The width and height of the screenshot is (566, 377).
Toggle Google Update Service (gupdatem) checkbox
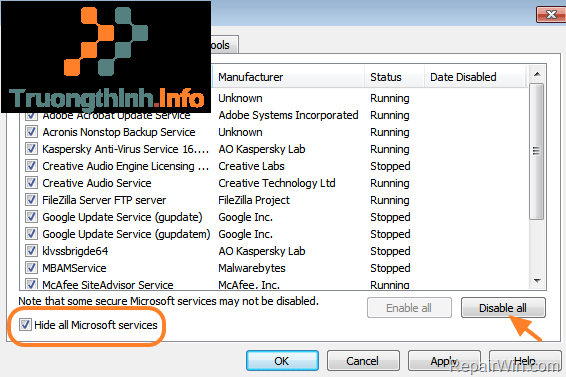pos(31,234)
